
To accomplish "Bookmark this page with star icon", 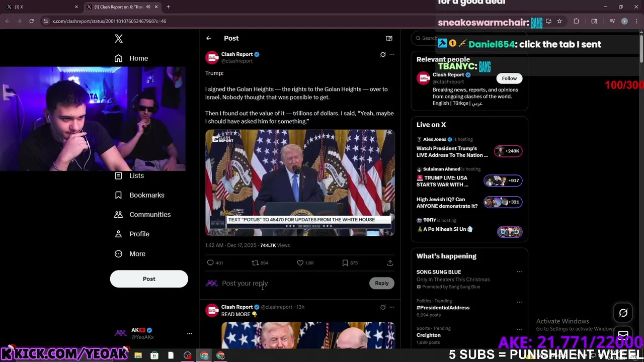I will pos(559,21).
